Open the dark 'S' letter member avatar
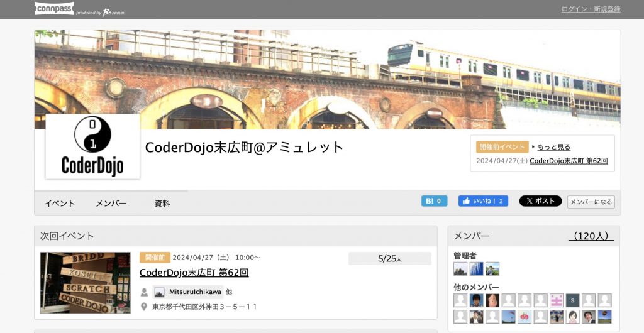644x333 pixels. tap(572, 300)
